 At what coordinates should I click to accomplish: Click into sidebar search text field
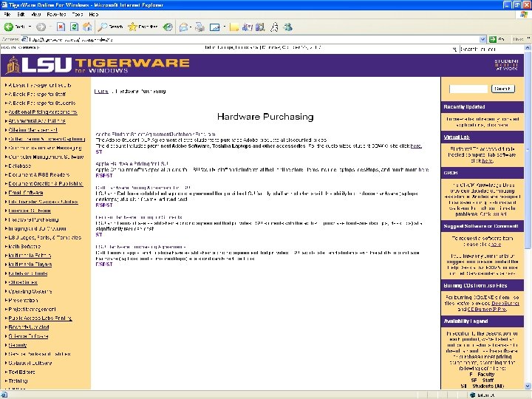click(x=468, y=89)
